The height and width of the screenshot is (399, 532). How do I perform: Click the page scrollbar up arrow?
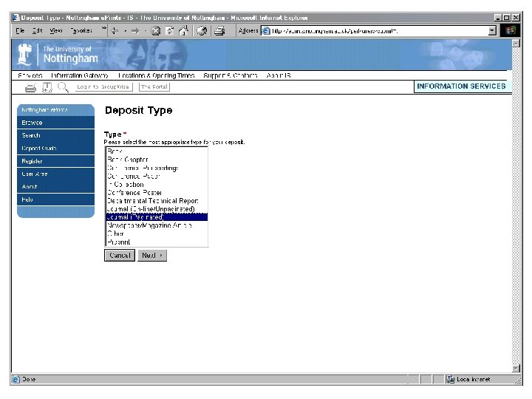tap(516, 44)
